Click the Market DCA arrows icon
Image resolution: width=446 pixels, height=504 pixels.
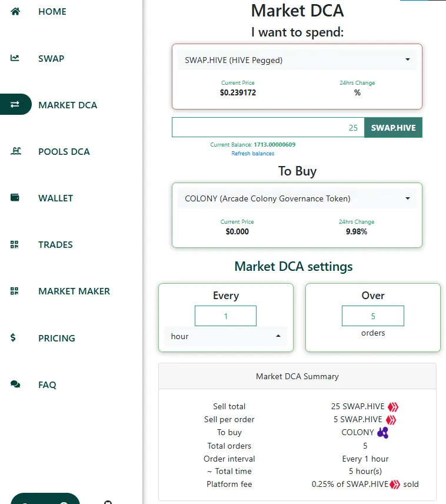pos(15,104)
